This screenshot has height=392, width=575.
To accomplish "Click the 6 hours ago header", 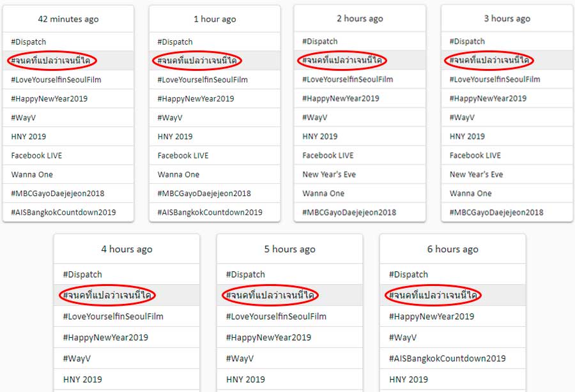I will click(x=453, y=250).
